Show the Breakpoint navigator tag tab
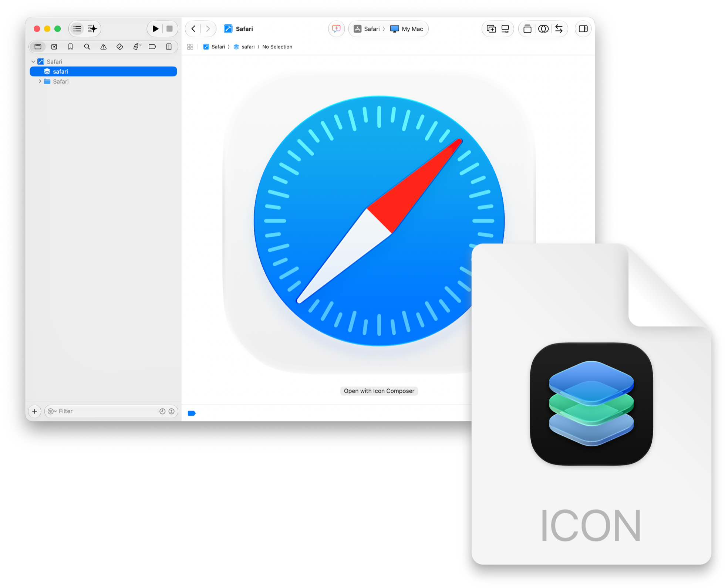Screen dimensions: 725x588 coord(152,47)
